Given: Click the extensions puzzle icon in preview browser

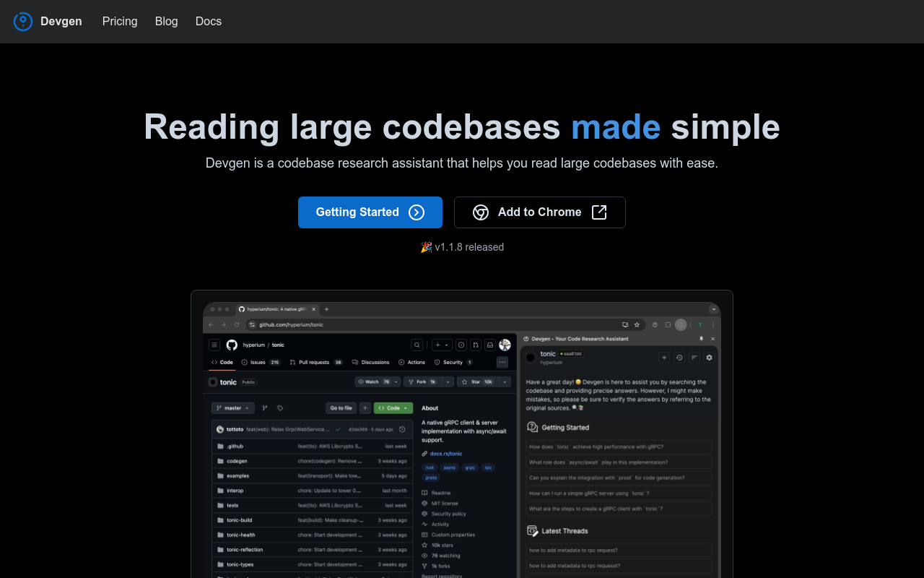Looking at the screenshot, I should (668, 325).
